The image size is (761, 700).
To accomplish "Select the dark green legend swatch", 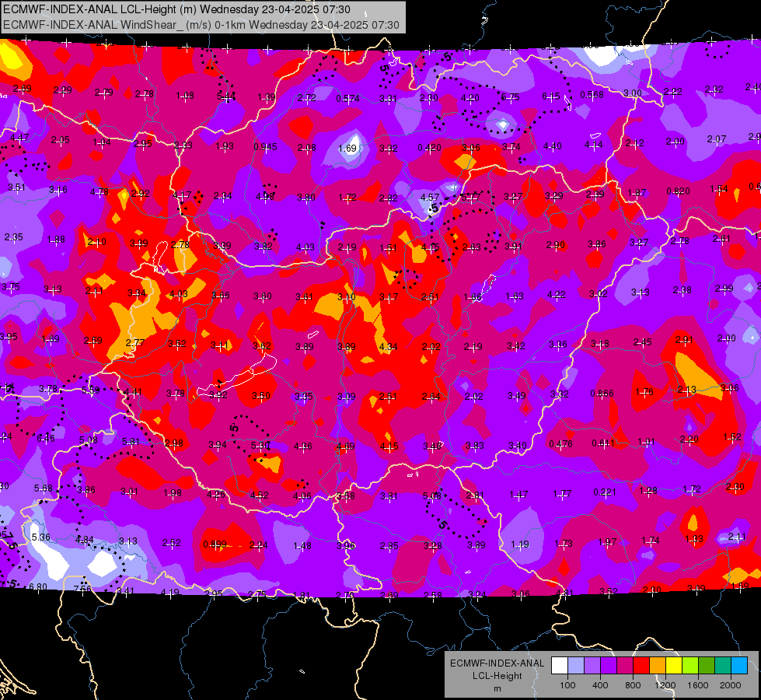I will pyautogui.click(x=707, y=665).
